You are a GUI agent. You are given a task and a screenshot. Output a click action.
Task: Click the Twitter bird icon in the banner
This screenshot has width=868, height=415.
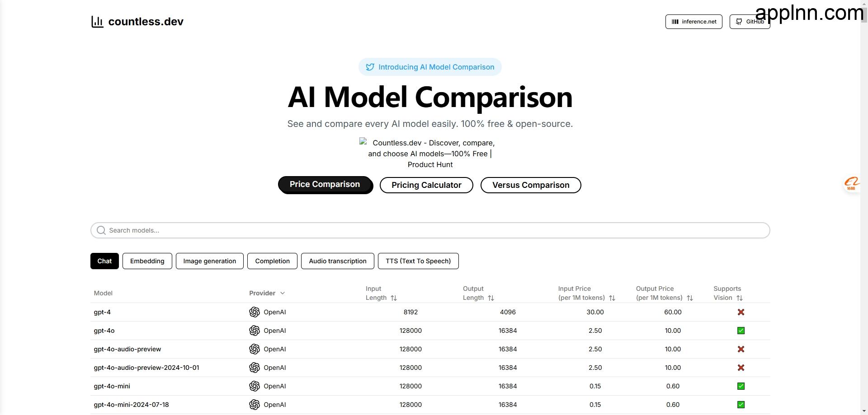point(370,67)
